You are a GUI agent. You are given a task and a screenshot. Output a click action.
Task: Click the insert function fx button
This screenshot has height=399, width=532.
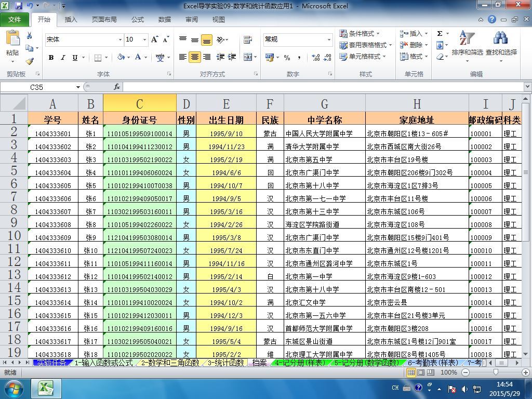pos(117,87)
